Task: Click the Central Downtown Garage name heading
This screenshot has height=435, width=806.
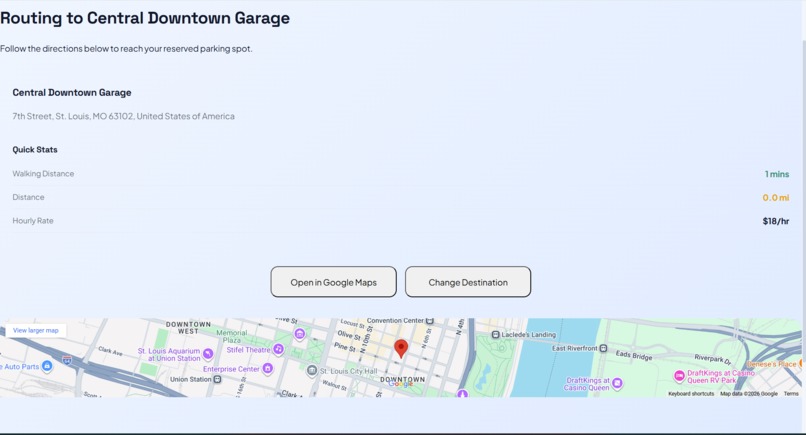Action: point(72,93)
